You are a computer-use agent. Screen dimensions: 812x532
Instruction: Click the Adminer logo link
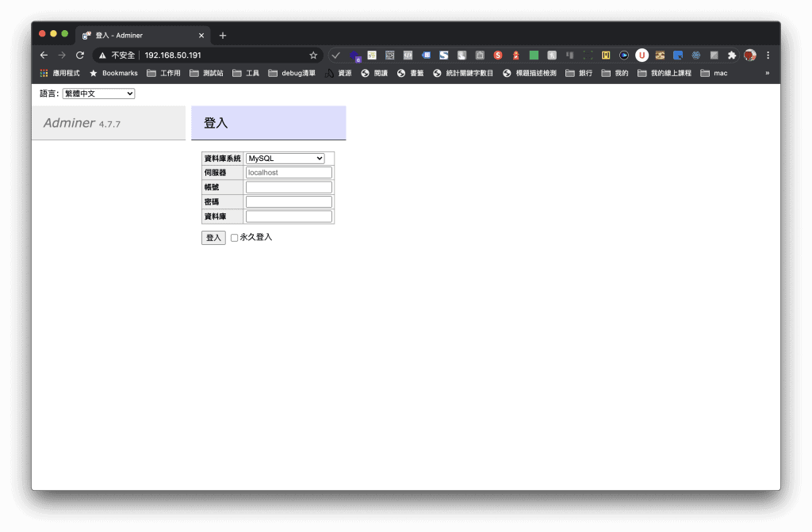click(x=69, y=123)
